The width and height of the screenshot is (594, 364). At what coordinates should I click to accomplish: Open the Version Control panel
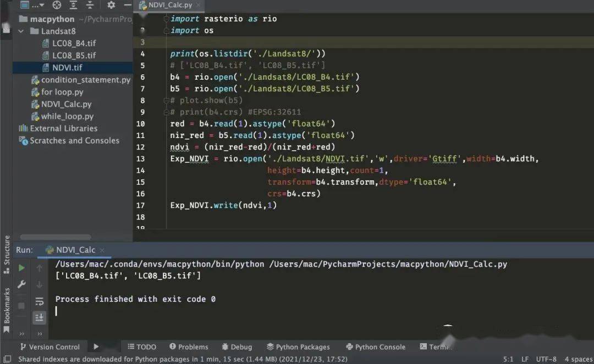(51, 347)
